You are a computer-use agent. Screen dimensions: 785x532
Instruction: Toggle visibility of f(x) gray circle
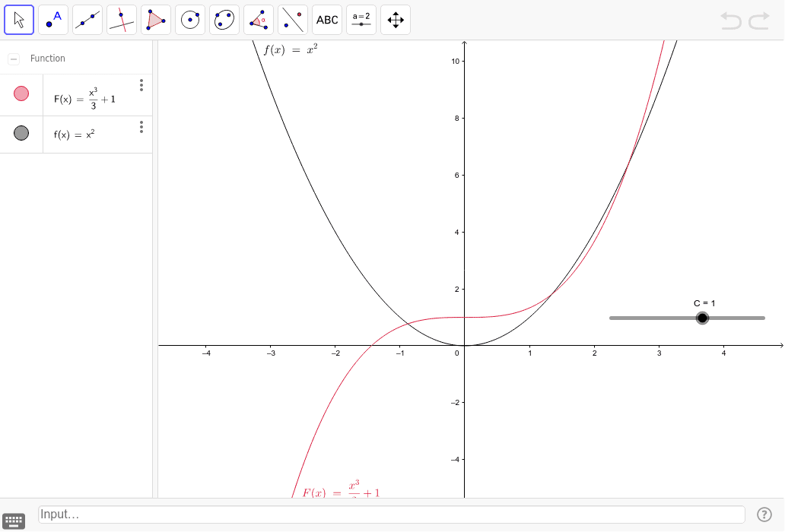tap(21, 133)
